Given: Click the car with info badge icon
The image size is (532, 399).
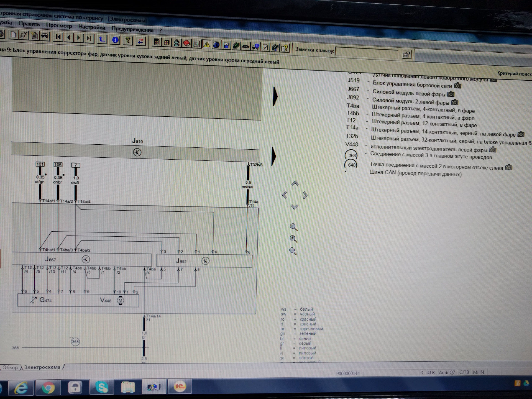Looking at the screenshot, I should pyautogui.click(x=255, y=46).
